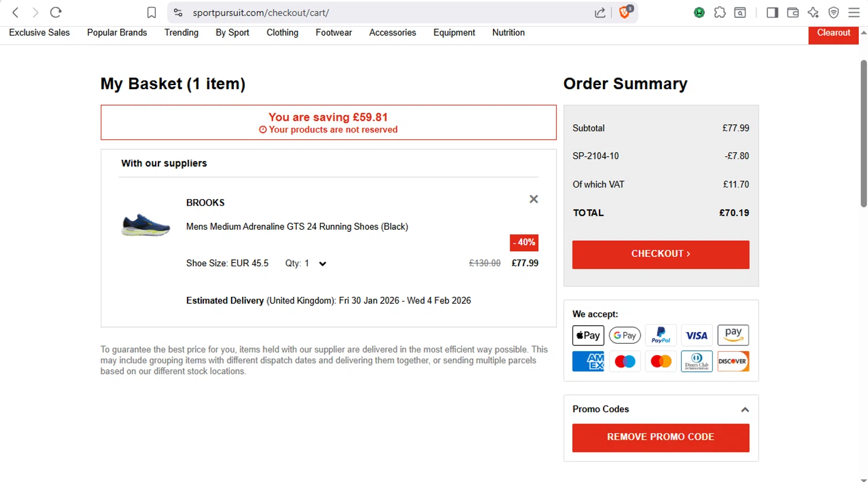
Task: Click the Amazon Pay icon
Action: coord(733,336)
